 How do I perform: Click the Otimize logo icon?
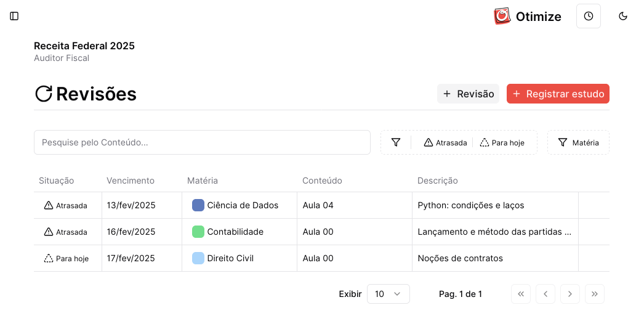(x=502, y=16)
